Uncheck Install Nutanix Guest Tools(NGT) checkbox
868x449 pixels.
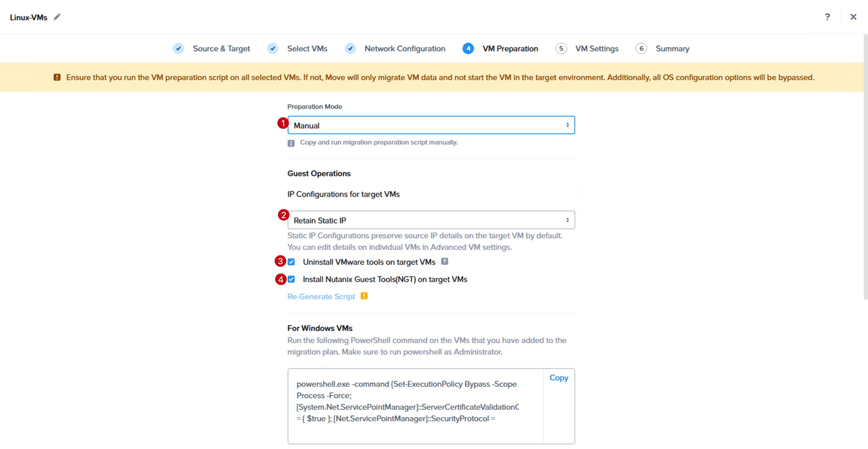[291, 279]
